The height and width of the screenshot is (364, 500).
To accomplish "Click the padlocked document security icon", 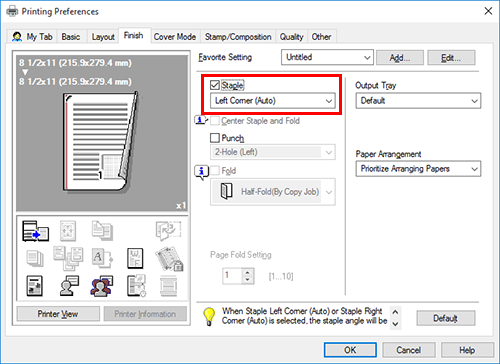I will point(169,259).
